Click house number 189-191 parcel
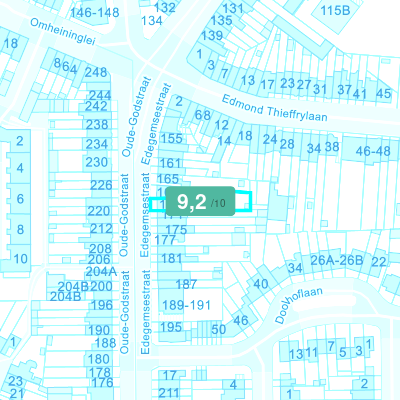Screen dimensions: 400x400 186,305
